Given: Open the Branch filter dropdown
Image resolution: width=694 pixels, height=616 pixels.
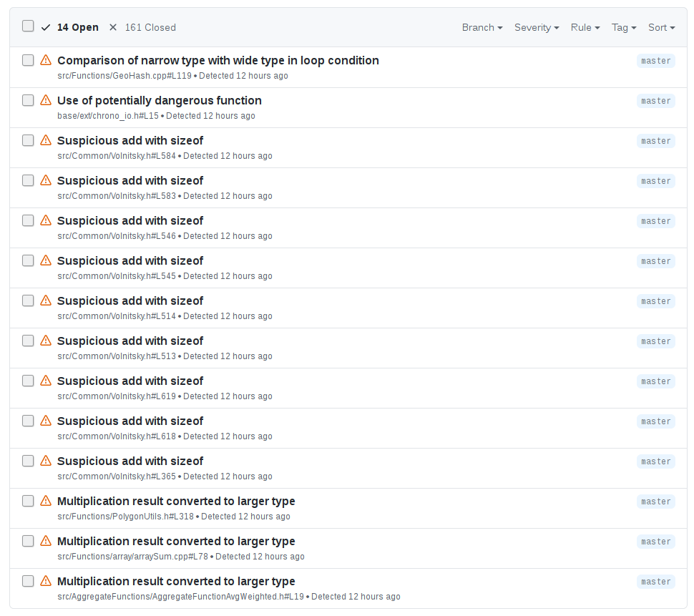Looking at the screenshot, I should (x=482, y=27).
